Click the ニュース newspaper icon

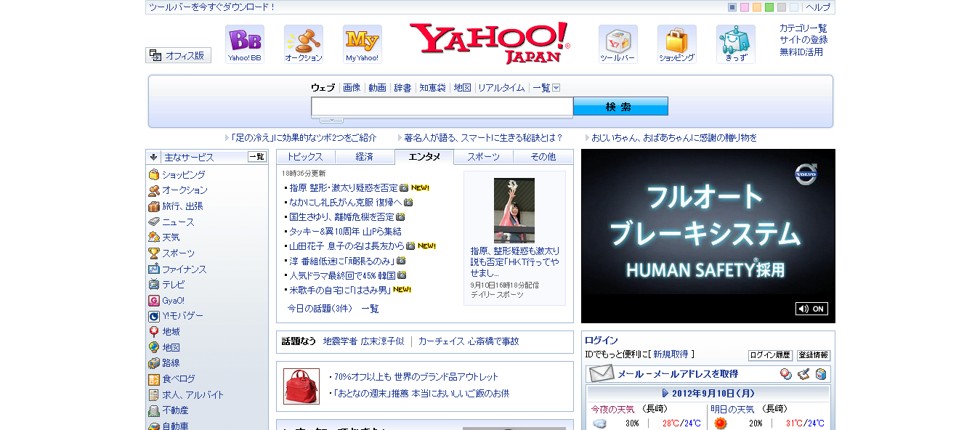(x=154, y=222)
